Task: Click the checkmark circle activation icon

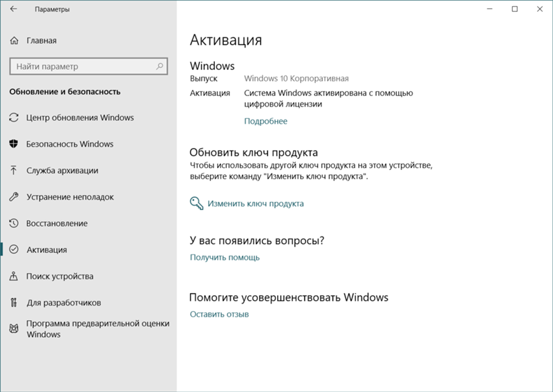Action: click(x=14, y=250)
